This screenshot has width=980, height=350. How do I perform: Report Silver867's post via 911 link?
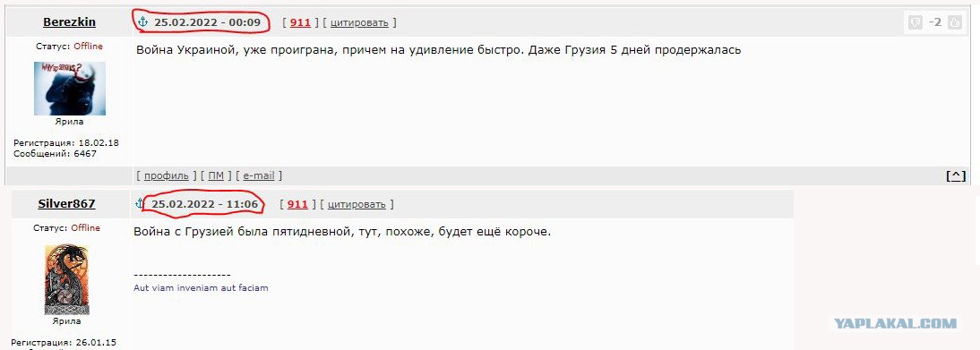point(298,204)
